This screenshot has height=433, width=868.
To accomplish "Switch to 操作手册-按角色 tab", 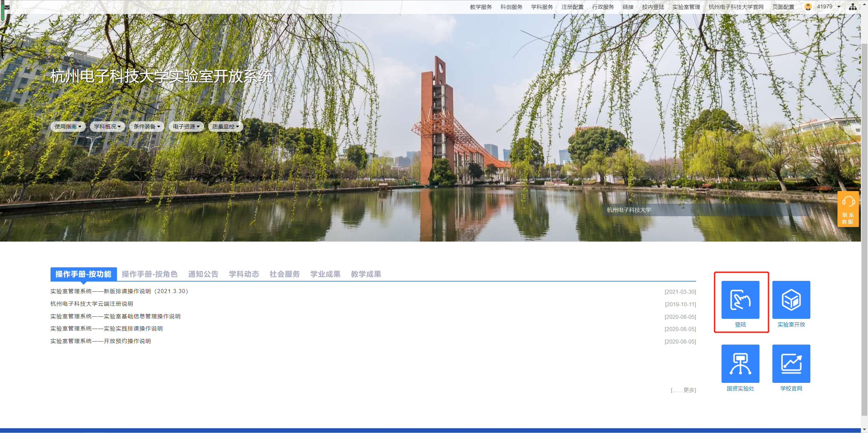I will 150,274.
